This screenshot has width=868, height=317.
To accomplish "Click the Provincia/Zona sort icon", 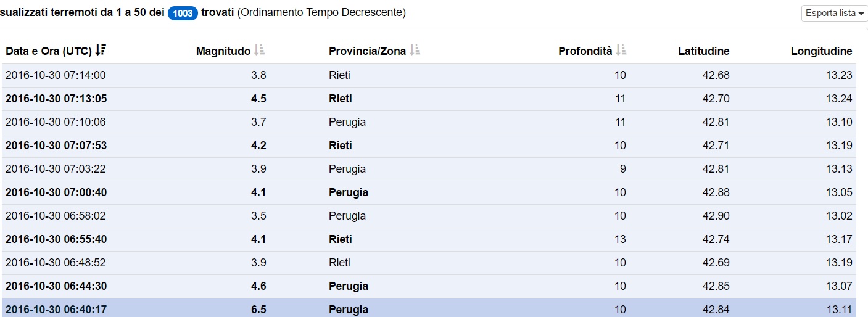I will 415,51.
